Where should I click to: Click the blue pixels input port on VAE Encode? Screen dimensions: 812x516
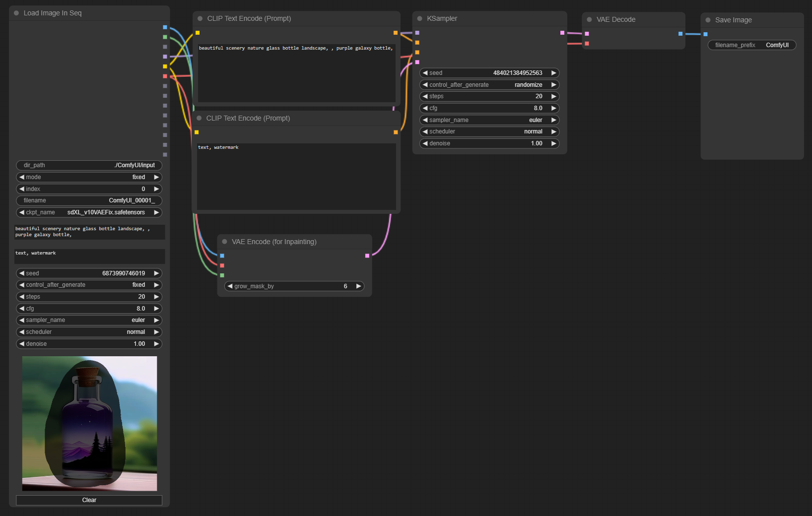222,256
